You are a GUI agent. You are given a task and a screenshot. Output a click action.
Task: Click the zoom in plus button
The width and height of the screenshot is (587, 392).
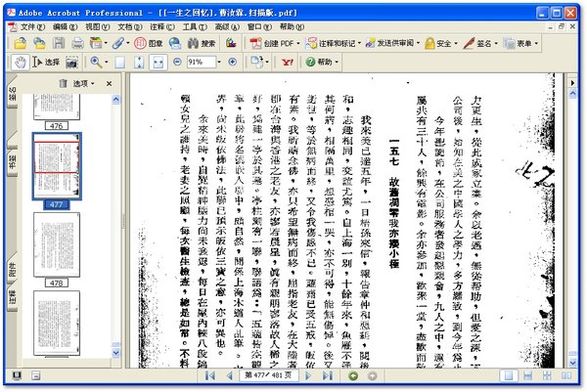click(x=233, y=63)
